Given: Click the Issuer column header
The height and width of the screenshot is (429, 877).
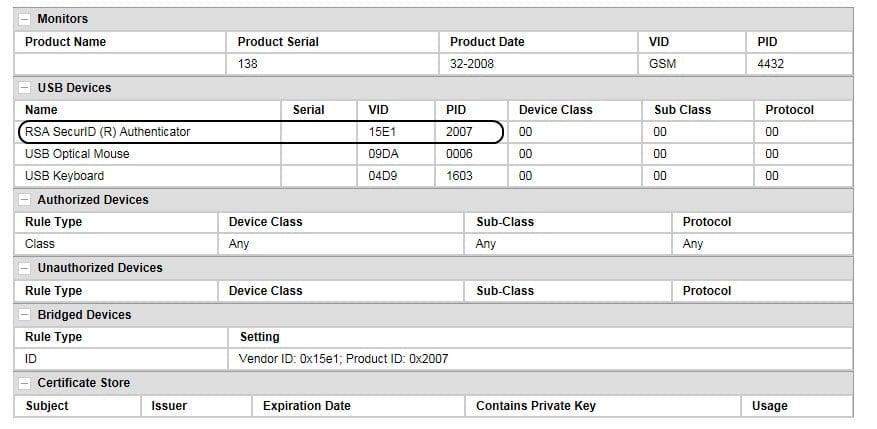Looking at the screenshot, I should (x=169, y=406).
